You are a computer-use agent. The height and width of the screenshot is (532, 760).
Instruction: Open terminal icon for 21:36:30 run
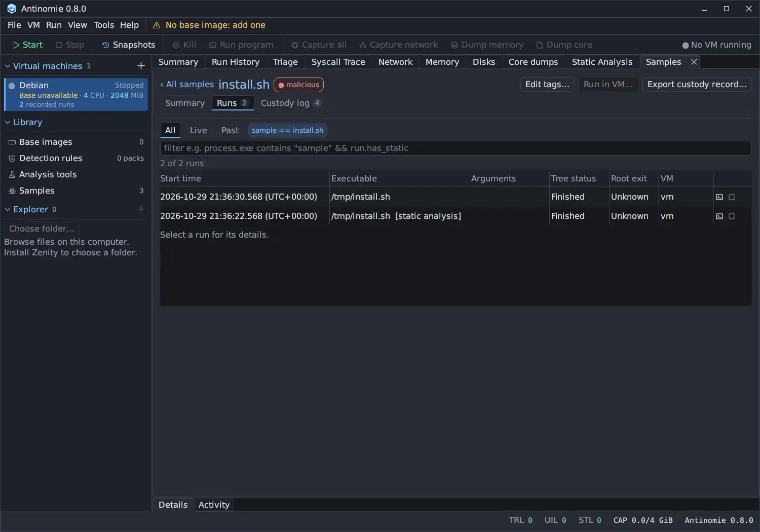[x=719, y=197]
